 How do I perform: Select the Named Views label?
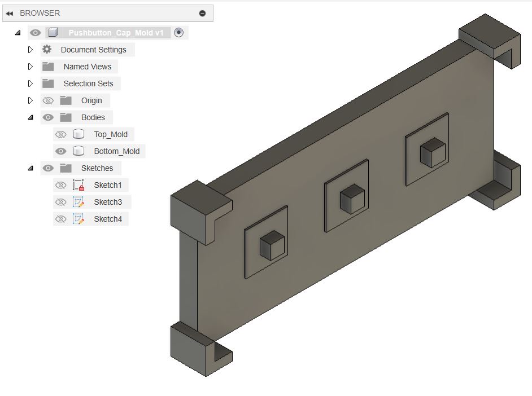coord(88,67)
